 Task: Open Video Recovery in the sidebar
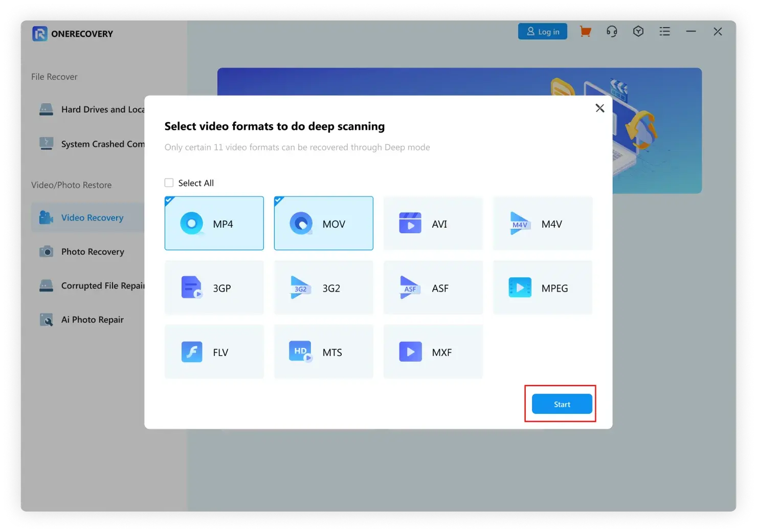(x=92, y=218)
